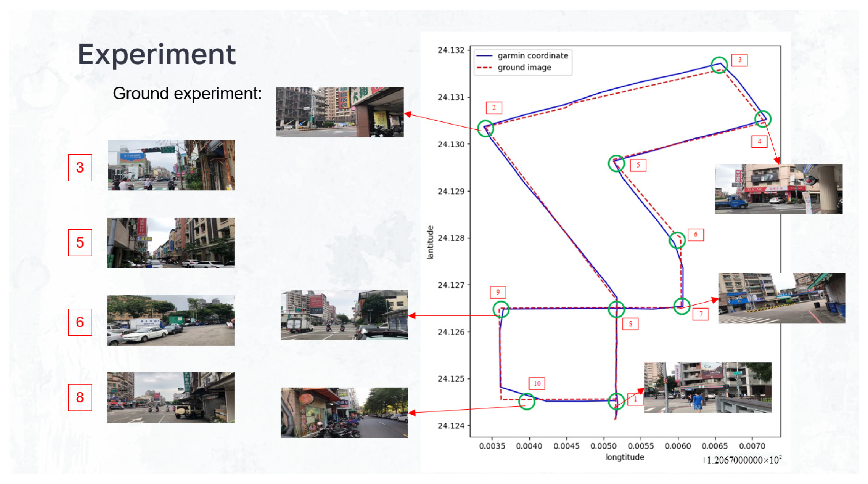Click the 'Experiment' slide title
Image resolution: width=868 pixels, height=484 pixels.
157,54
